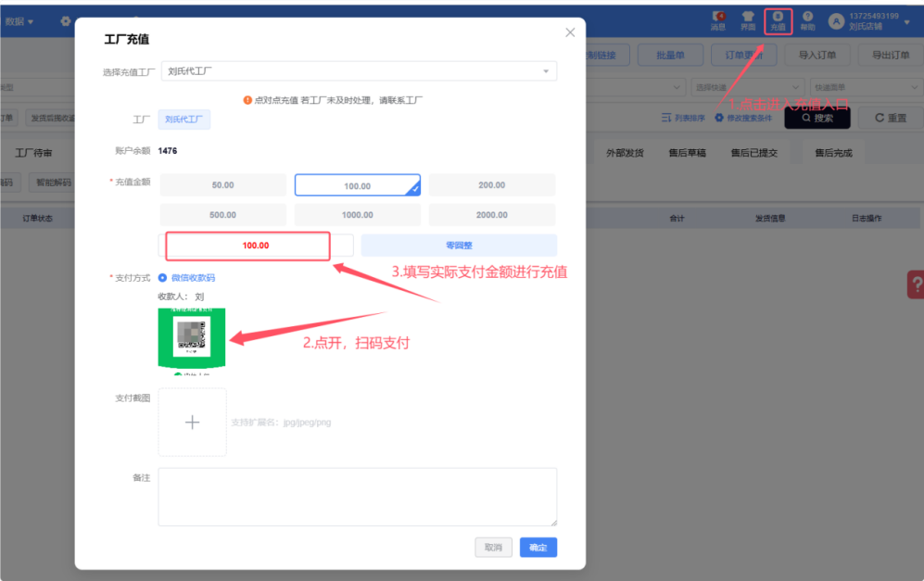Click the gear settings icon in header
Viewport: 924px width, 581px height.
click(x=66, y=21)
